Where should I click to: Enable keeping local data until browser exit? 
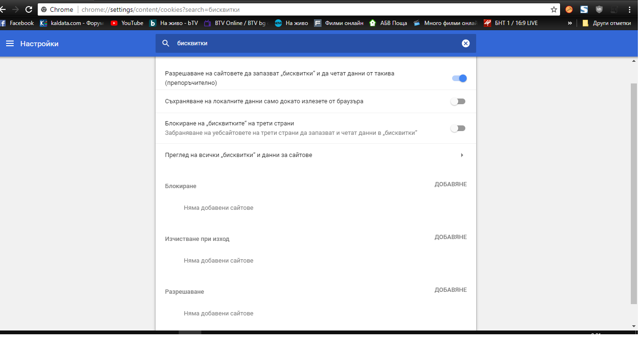pyautogui.click(x=458, y=101)
